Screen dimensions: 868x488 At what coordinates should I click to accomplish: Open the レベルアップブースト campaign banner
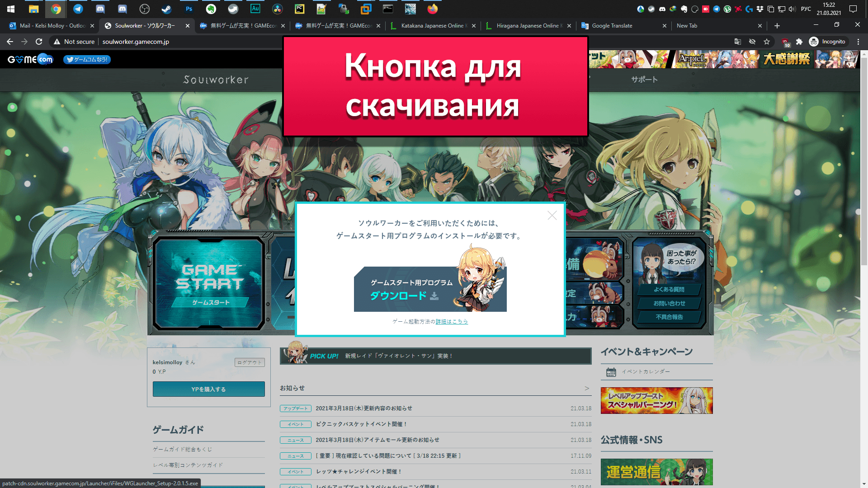tap(657, 401)
